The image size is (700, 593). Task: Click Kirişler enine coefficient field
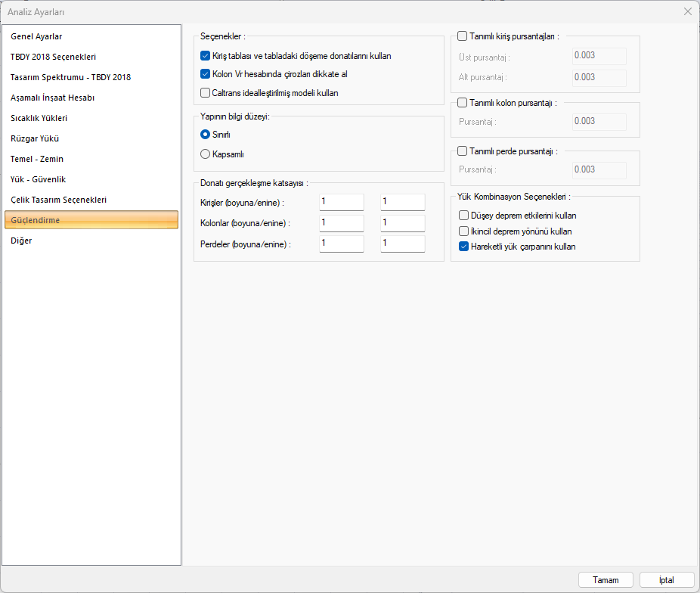[x=403, y=202]
